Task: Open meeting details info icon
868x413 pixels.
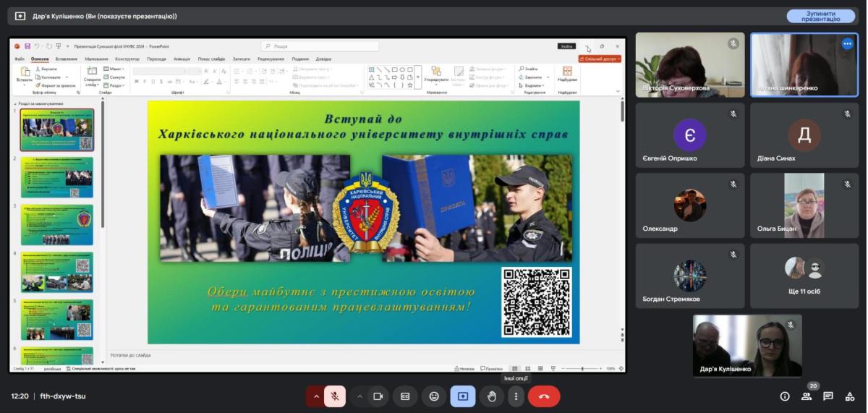Action: tap(785, 396)
